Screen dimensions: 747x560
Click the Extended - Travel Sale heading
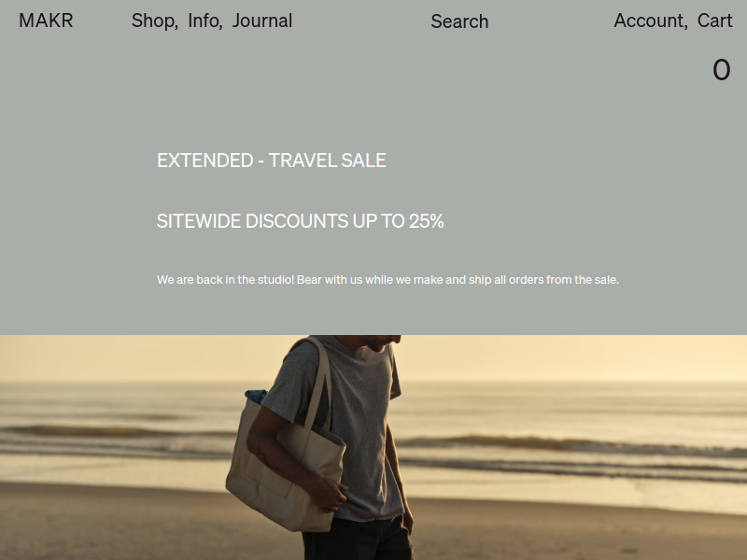pos(272,161)
